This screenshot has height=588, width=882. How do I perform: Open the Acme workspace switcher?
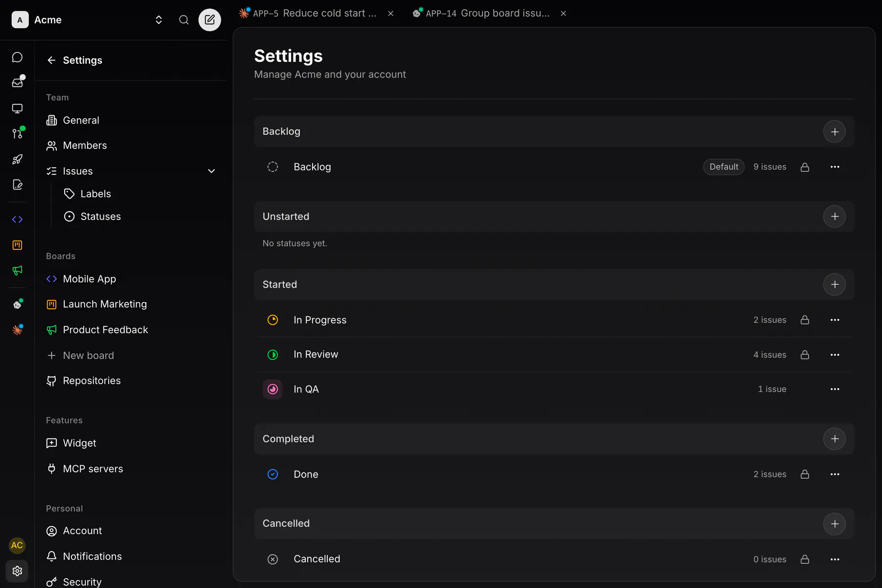click(87, 20)
